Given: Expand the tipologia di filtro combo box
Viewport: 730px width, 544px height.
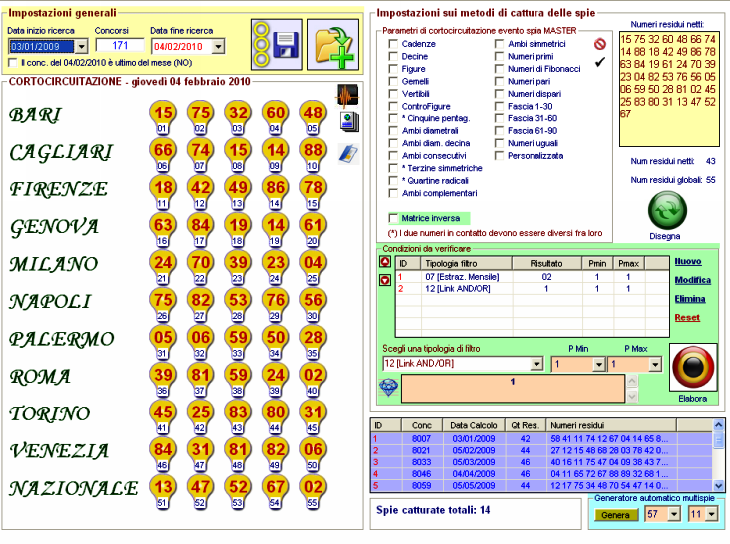Looking at the screenshot, I should [x=537, y=364].
